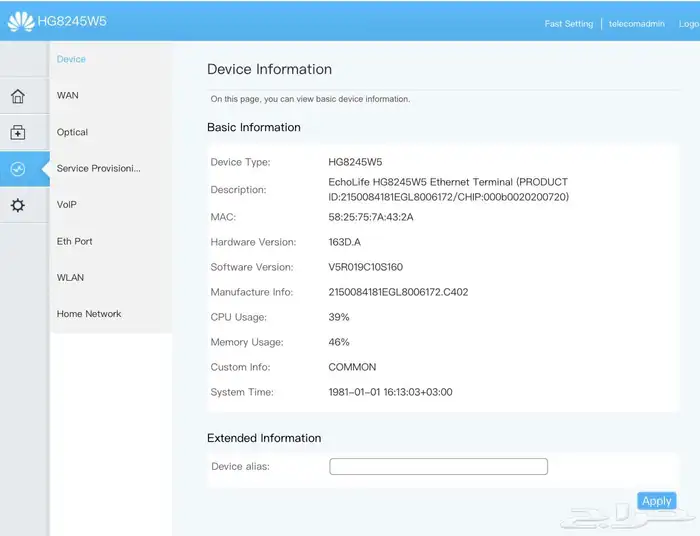Navigate to WLAN information
This screenshot has height=536, width=700.
[x=70, y=277]
